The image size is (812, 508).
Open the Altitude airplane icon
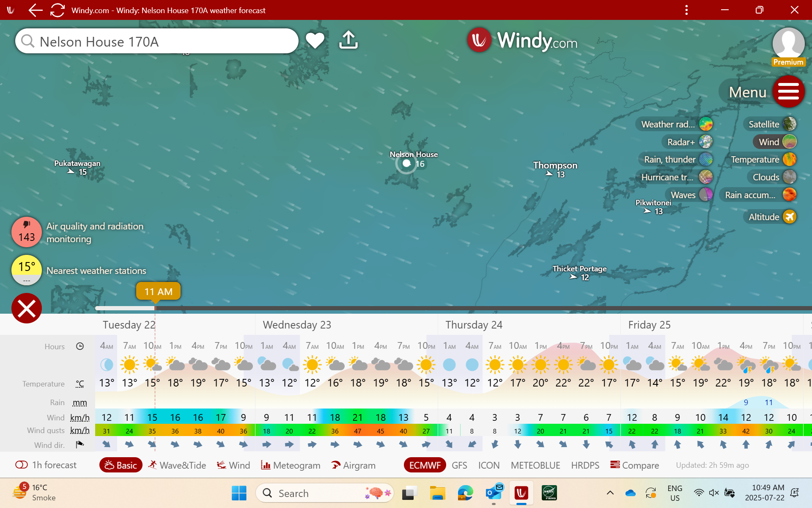coord(789,217)
